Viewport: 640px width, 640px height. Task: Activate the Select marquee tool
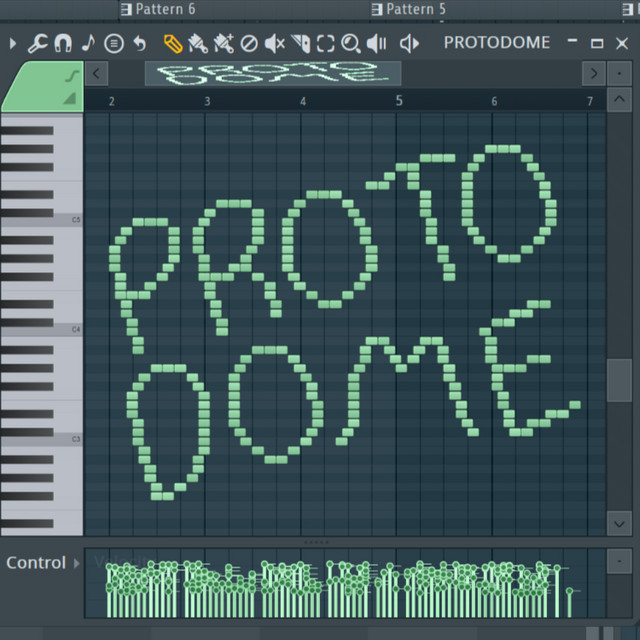click(x=326, y=43)
